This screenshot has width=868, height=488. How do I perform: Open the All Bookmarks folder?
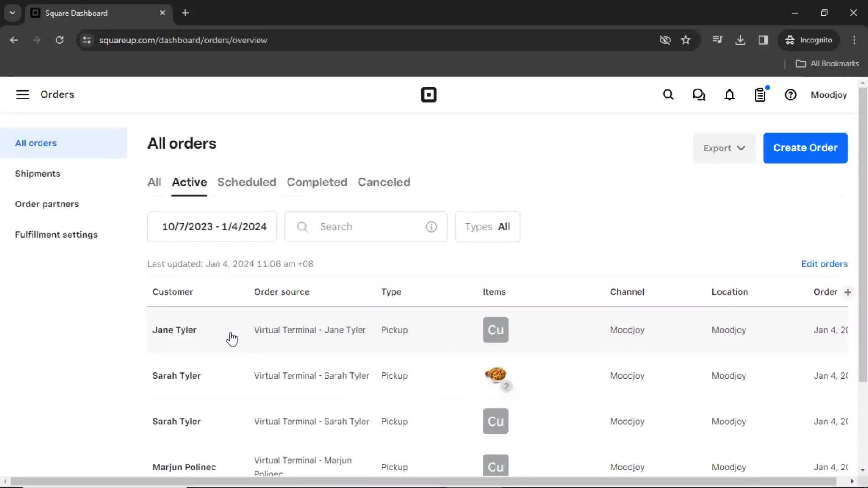827,64
